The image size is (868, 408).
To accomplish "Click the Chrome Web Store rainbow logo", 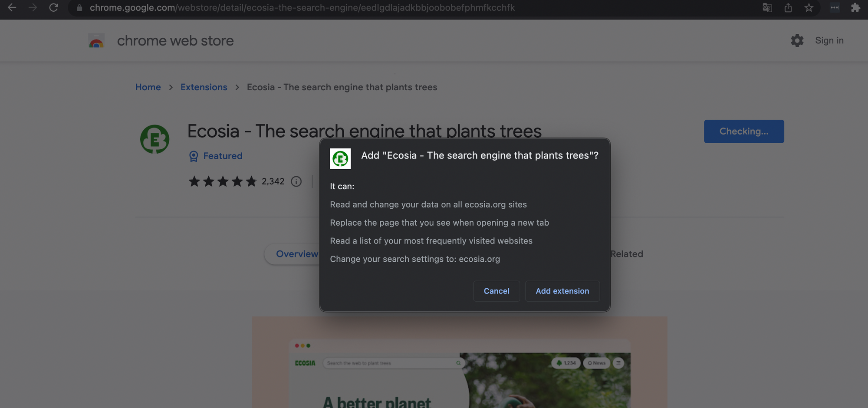I will click(96, 41).
